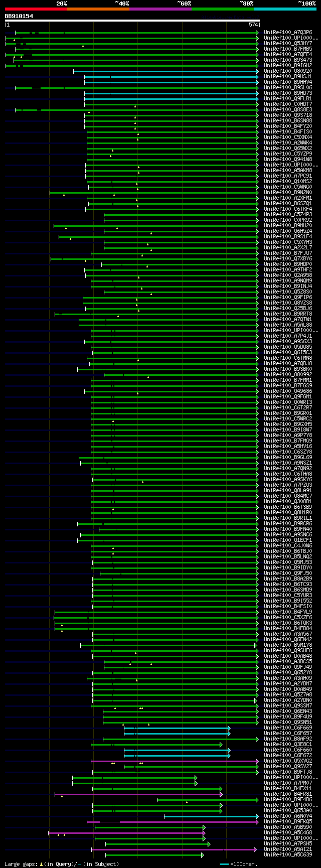Select hit label UniRef100_C0HDT7
The width and height of the screenshot is (321, 868).
coord(288,104)
